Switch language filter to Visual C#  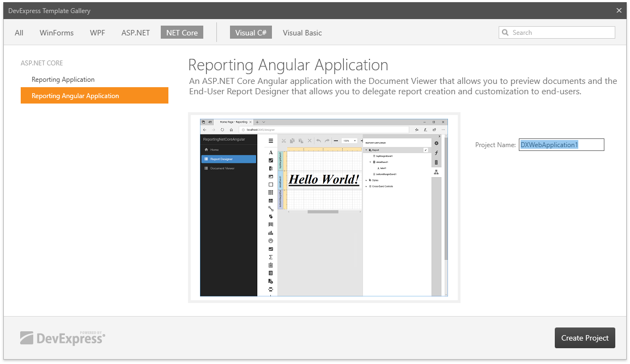(251, 33)
